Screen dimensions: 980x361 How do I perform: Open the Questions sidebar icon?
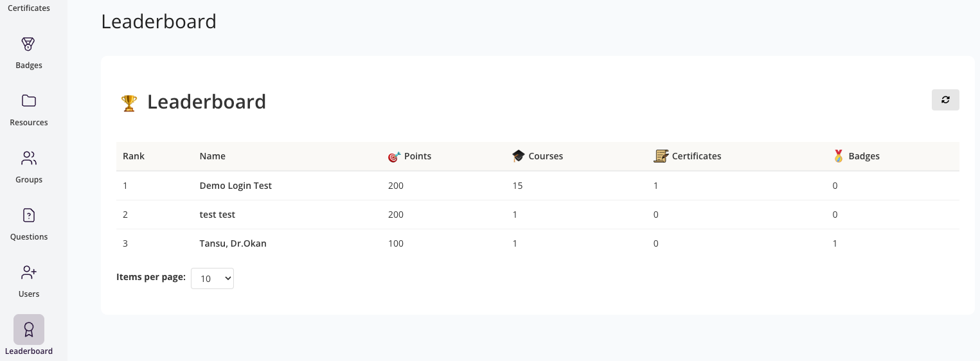28,216
